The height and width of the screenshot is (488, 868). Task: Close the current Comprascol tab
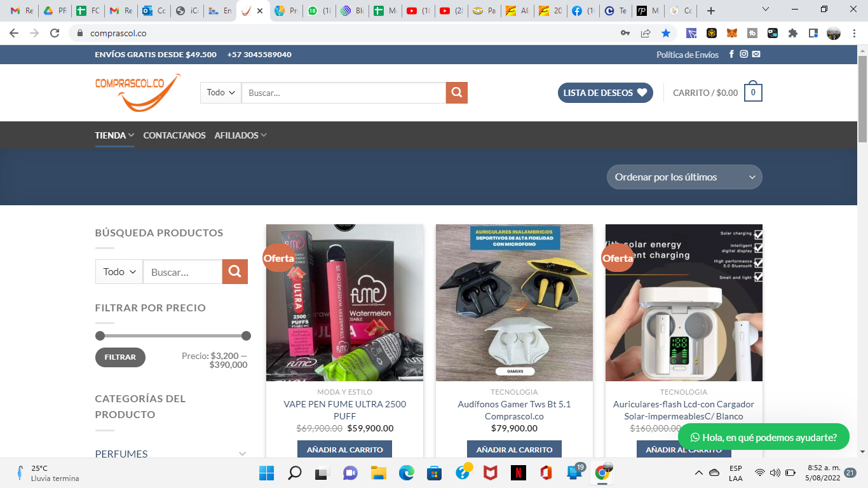(260, 11)
